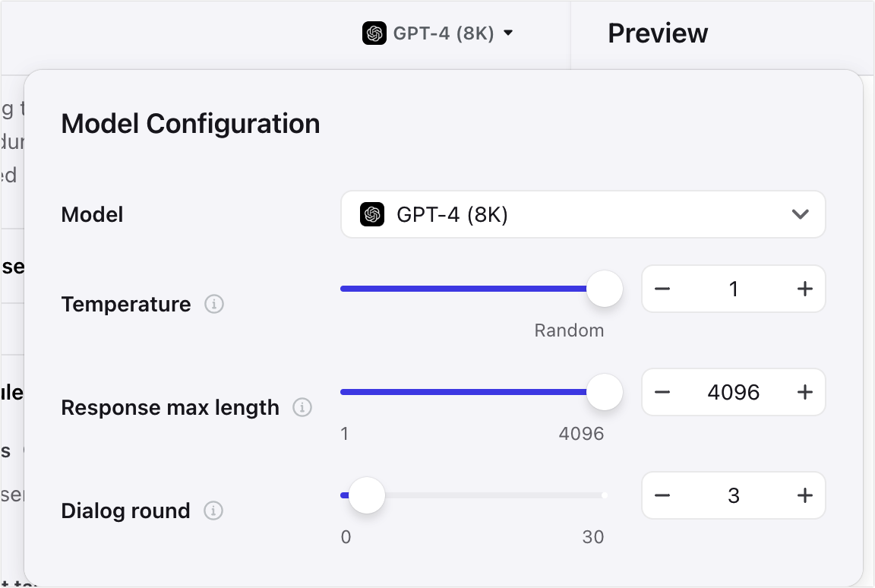Click the Temperature value field showing 1
The height and width of the screenshot is (588, 875).
pyautogui.click(x=733, y=289)
